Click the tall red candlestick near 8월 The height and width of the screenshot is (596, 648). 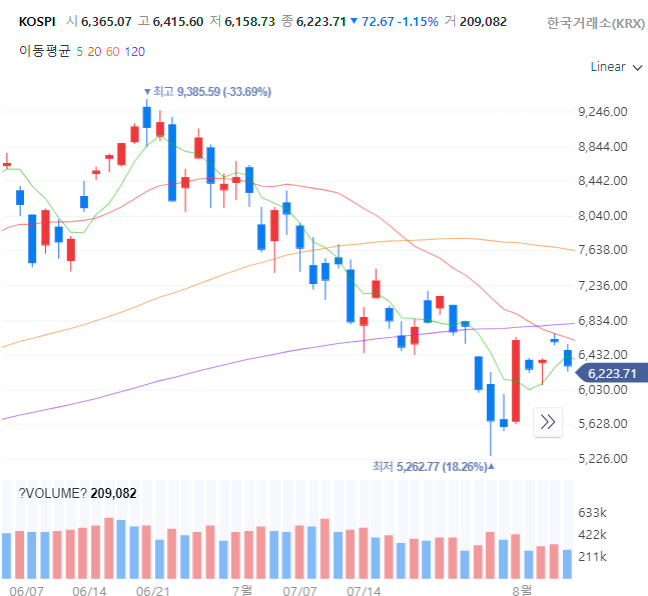[x=516, y=381]
